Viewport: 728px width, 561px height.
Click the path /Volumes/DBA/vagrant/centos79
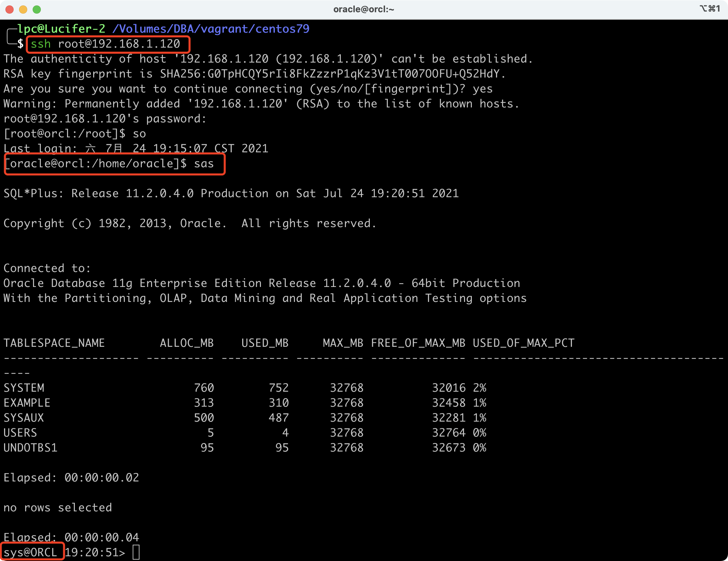pyautogui.click(x=211, y=29)
